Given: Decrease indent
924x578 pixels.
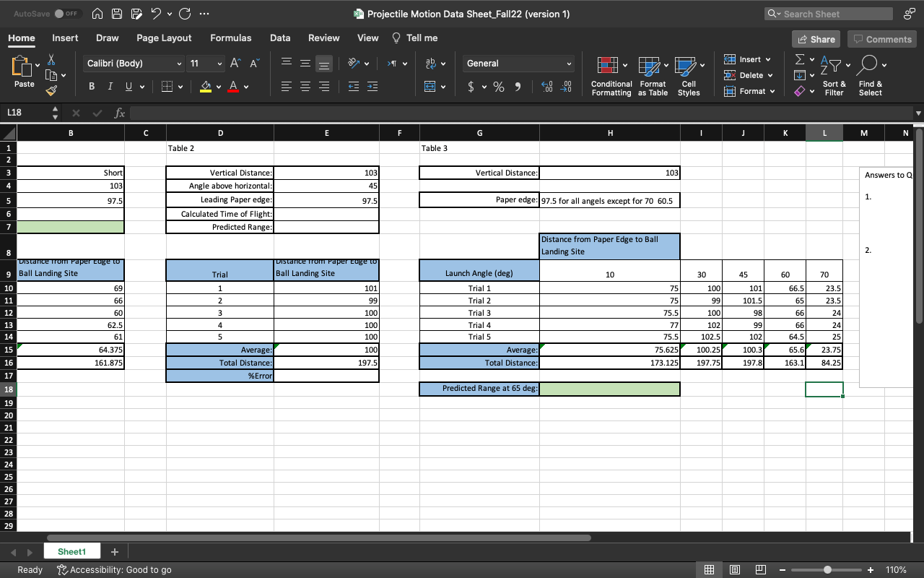Looking at the screenshot, I should 354,87.
